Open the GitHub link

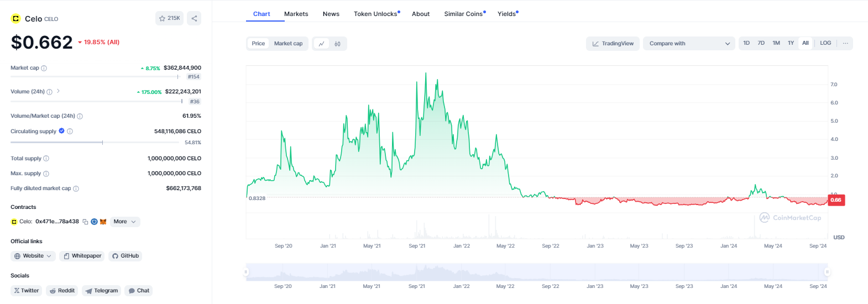126,256
